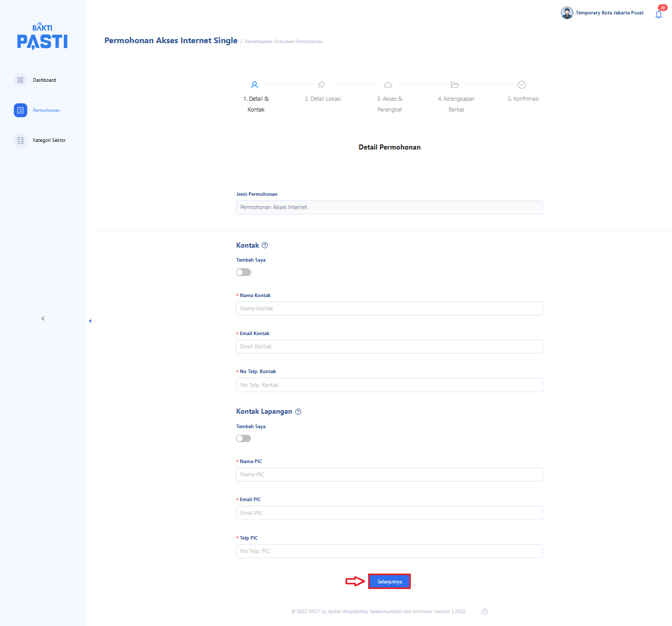Click the Dashboard sidebar icon
Screen dimensions: 672x626
tap(21, 80)
